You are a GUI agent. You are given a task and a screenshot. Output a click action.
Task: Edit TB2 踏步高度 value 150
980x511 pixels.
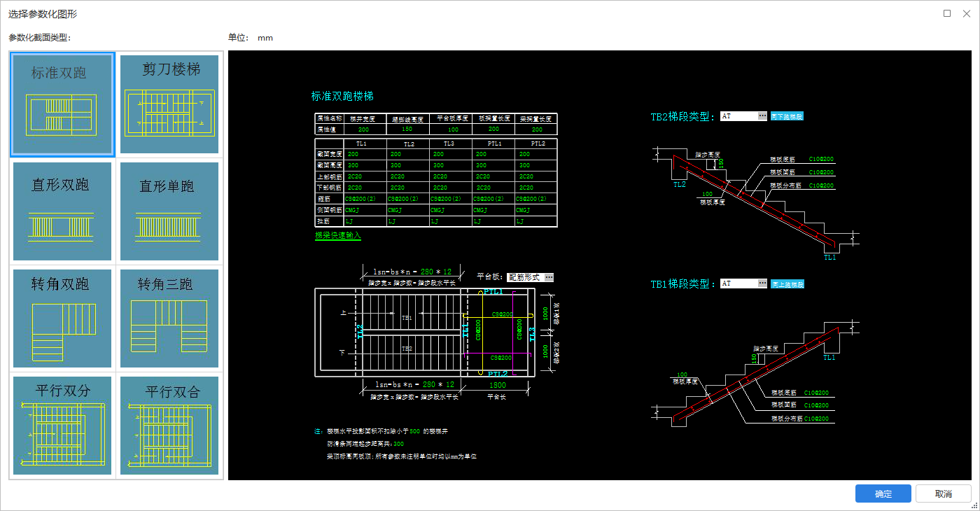(x=721, y=163)
